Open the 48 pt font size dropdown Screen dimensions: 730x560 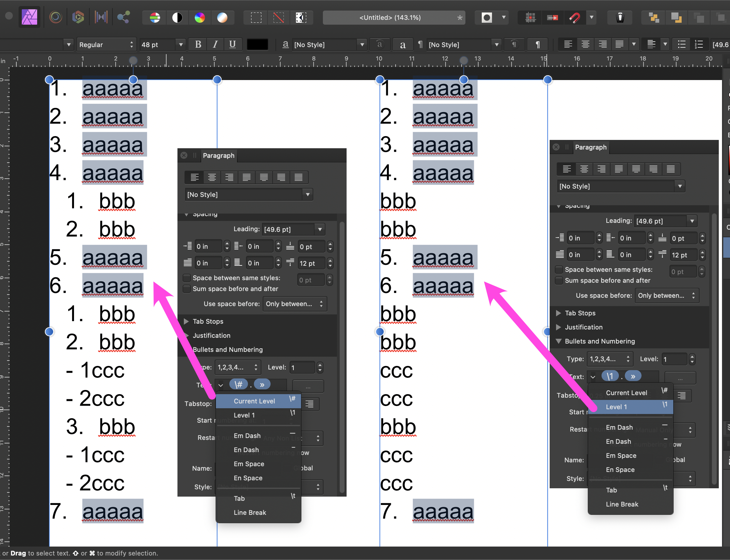click(180, 44)
